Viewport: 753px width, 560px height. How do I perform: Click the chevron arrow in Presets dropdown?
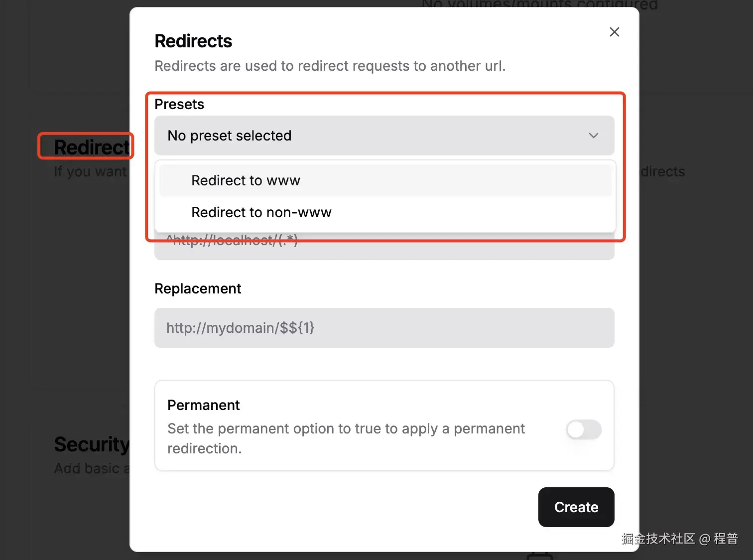coord(593,136)
